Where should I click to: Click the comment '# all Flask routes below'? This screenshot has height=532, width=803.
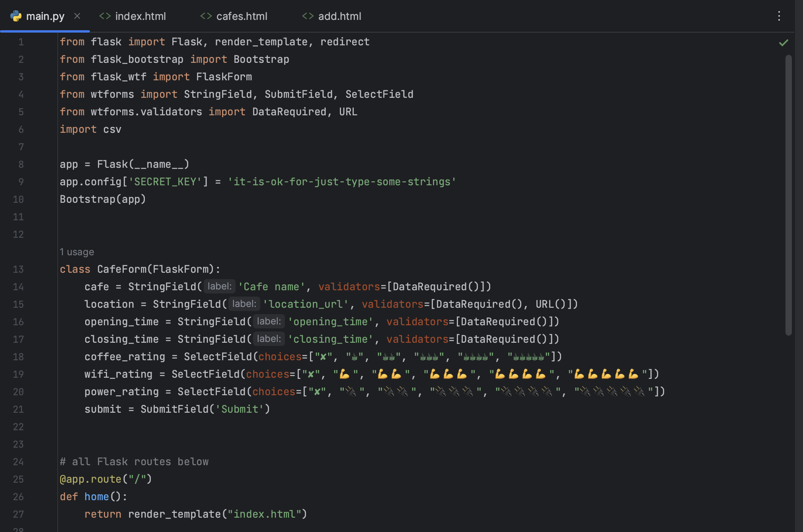click(134, 462)
